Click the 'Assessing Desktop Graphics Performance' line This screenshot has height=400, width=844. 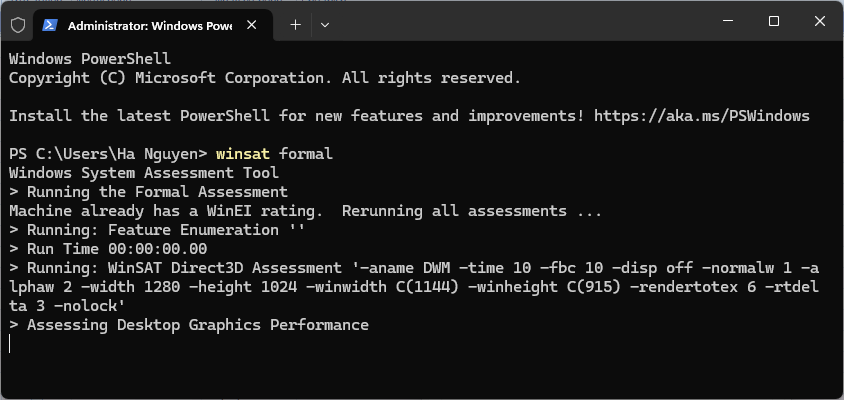[x=197, y=325]
